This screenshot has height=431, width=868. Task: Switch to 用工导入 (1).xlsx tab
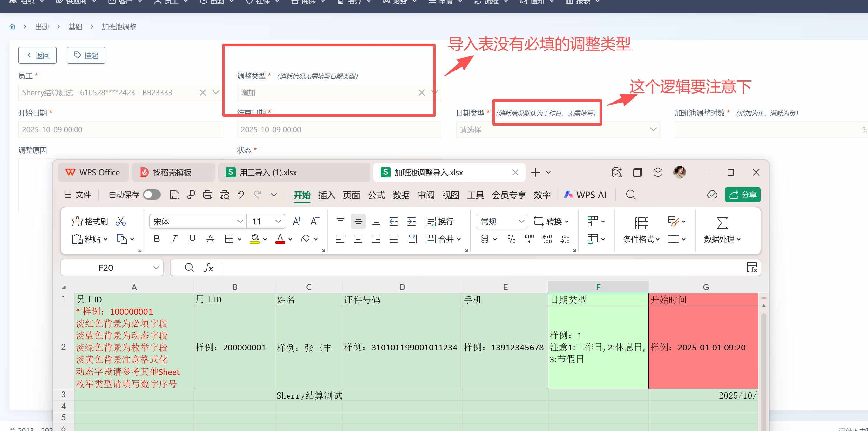pos(268,172)
